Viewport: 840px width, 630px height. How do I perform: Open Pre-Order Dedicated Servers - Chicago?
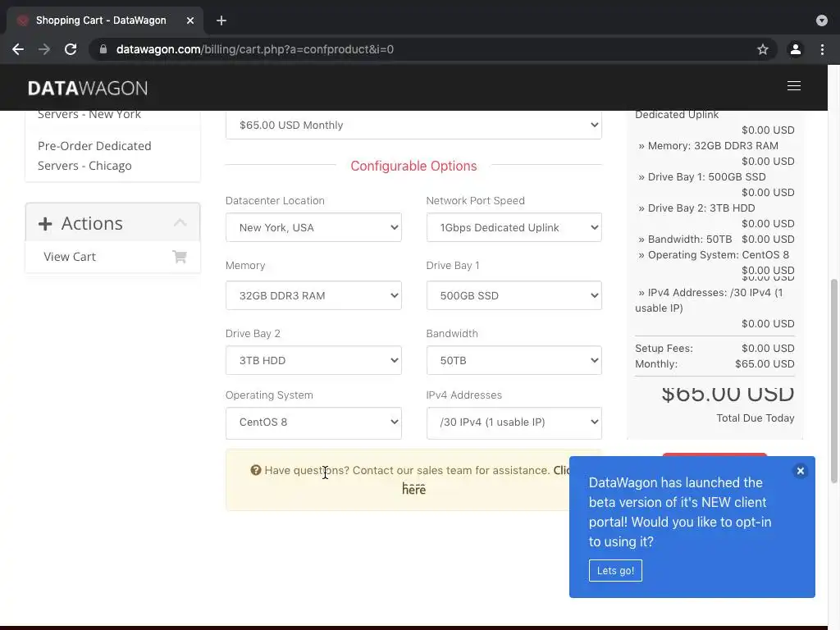(x=94, y=155)
